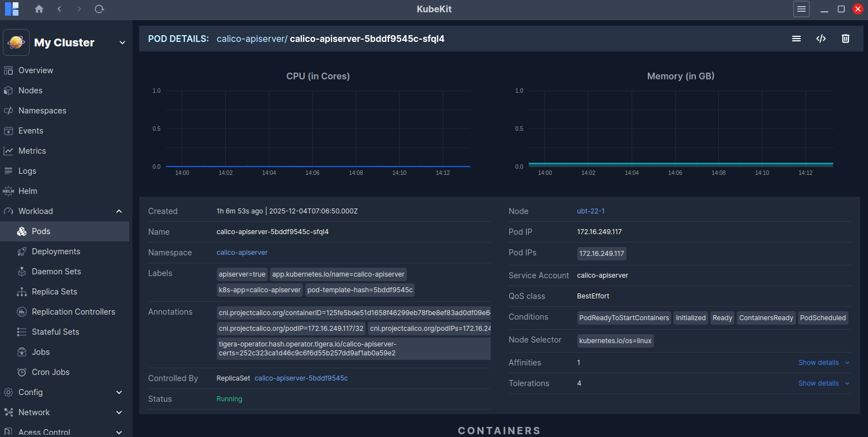Open the Deployments page
Viewport: 868px width, 437px height.
(x=56, y=251)
